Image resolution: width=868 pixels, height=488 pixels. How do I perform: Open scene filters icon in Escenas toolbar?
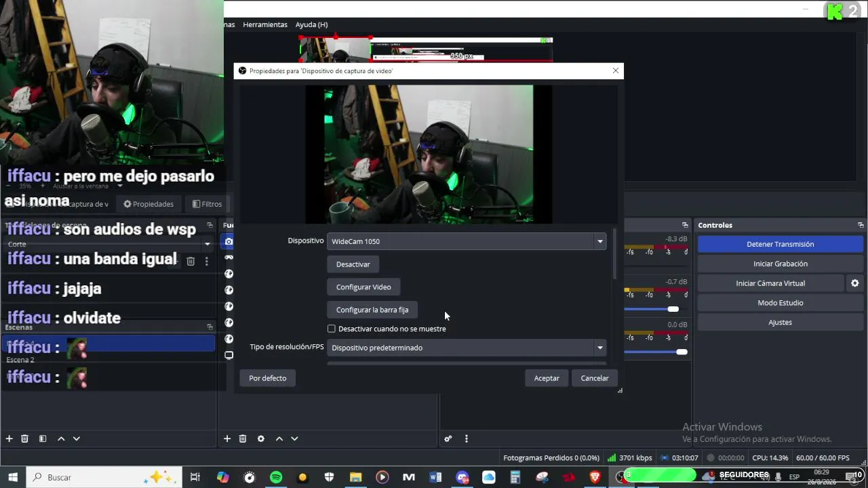(43, 439)
